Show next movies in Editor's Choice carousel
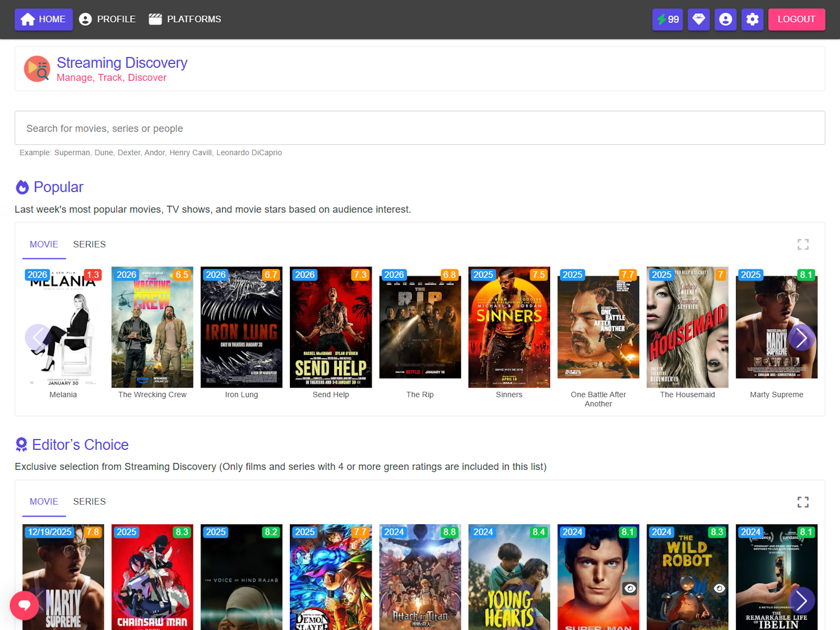Viewport: 840px width, 630px height. coord(801,600)
